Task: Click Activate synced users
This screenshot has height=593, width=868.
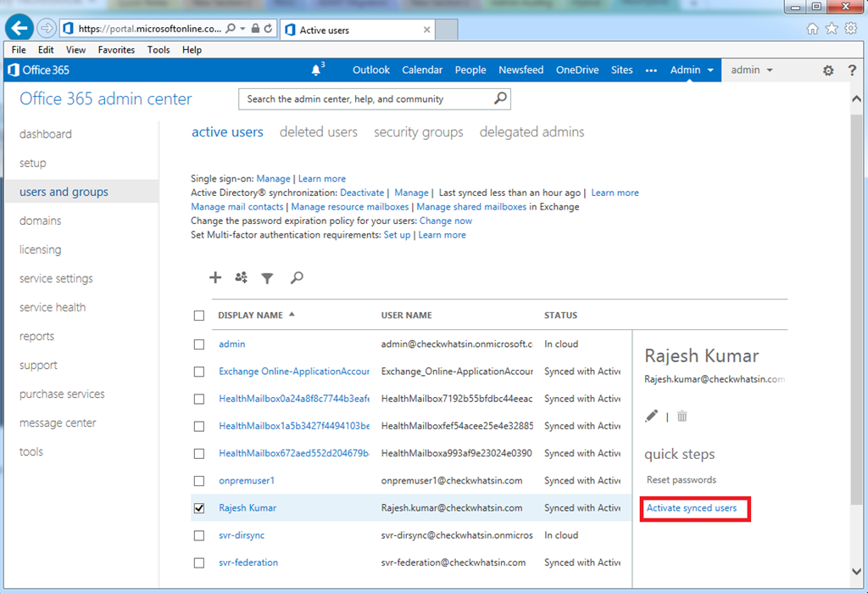Action: (x=692, y=507)
